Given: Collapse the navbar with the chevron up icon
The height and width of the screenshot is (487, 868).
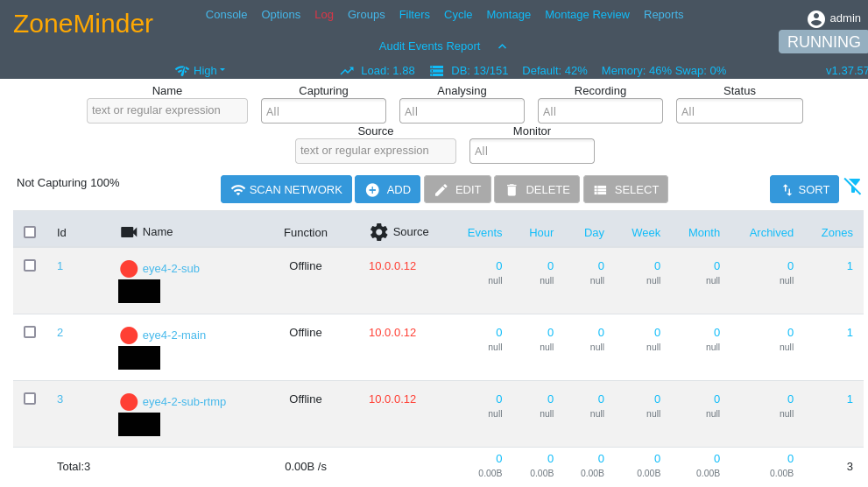Looking at the screenshot, I should [502, 46].
